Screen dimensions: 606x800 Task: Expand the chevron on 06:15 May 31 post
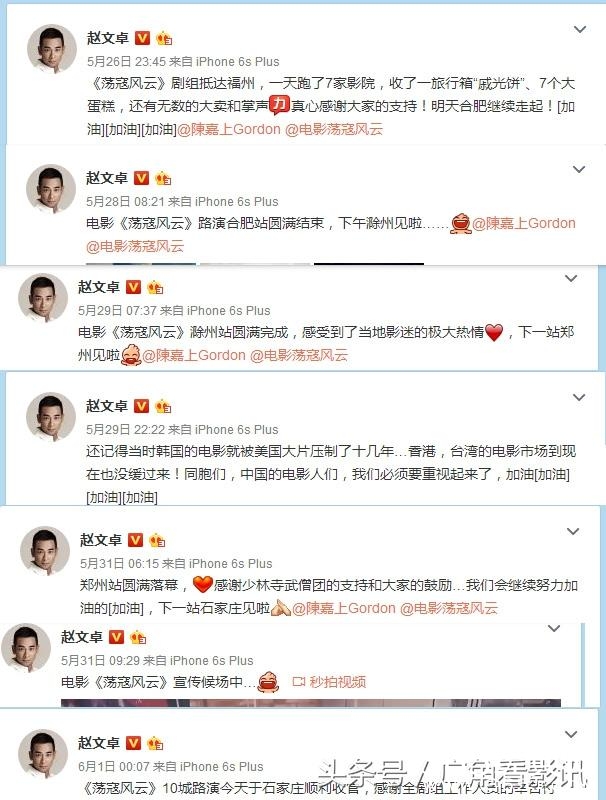[x=573, y=531]
